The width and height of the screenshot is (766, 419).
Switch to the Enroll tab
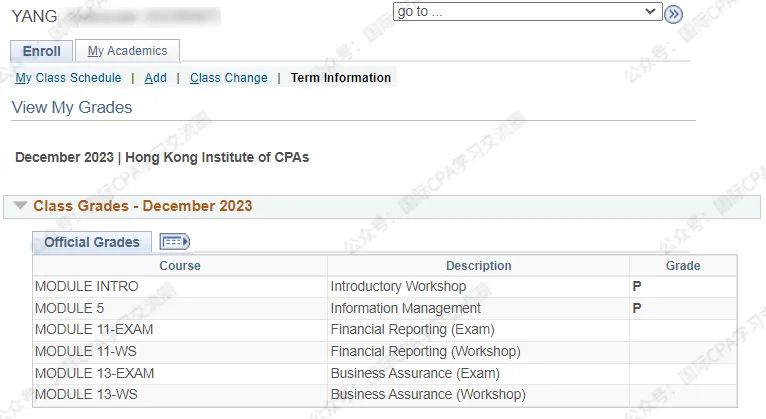pos(42,51)
